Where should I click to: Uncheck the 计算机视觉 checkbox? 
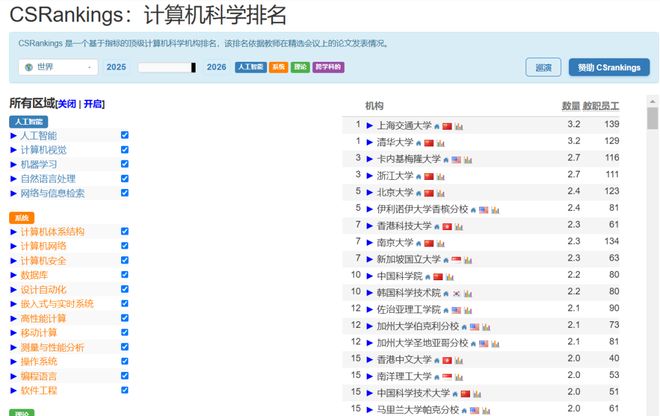coord(124,149)
